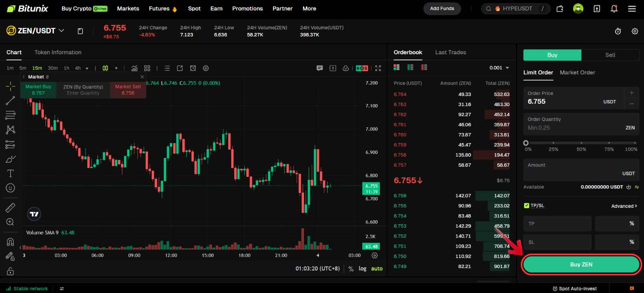Viewport: 644px width, 293px height.
Task: Select the text annotation tool
Action: tap(10, 174)
